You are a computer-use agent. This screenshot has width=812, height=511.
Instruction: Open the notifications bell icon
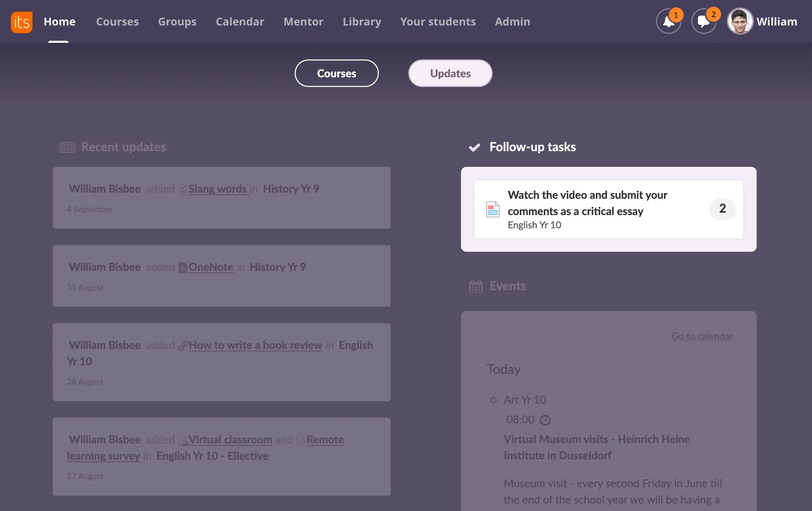point(668,22)
